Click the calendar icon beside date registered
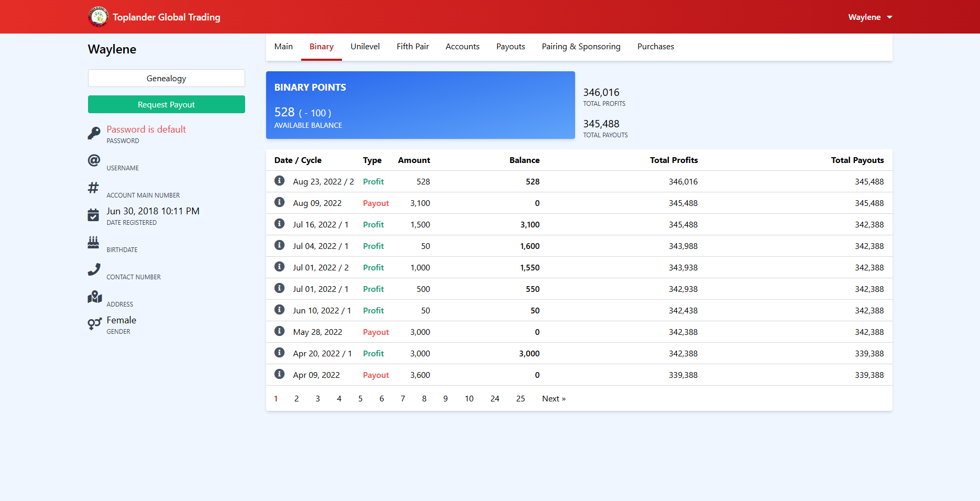 pyautogui.click(x=93, y=215)
